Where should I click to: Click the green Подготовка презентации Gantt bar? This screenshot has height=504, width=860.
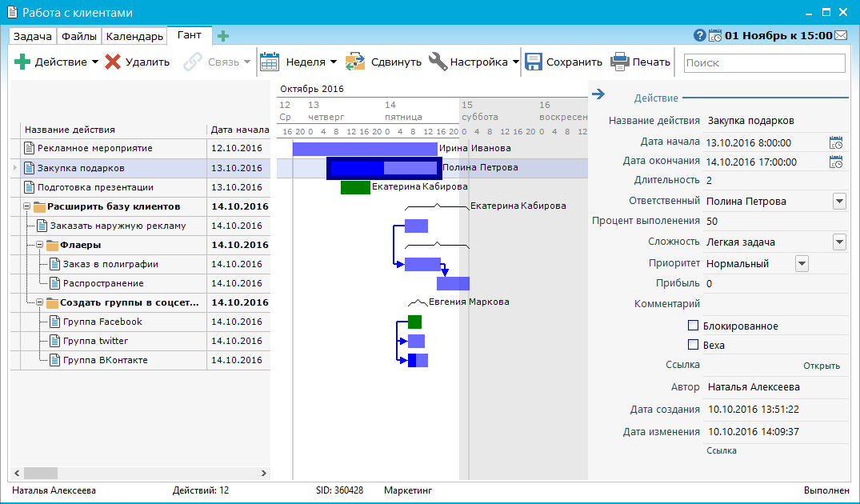355,187
